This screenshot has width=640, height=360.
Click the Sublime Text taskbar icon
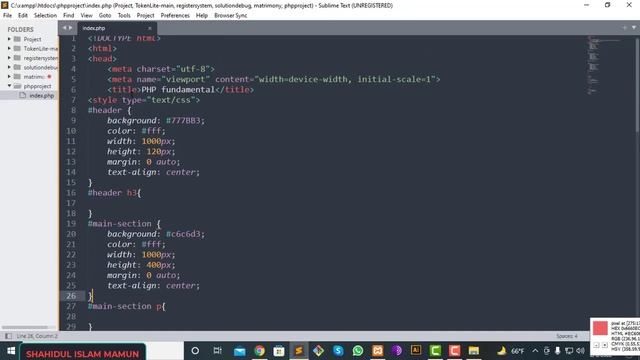(299, 351)
